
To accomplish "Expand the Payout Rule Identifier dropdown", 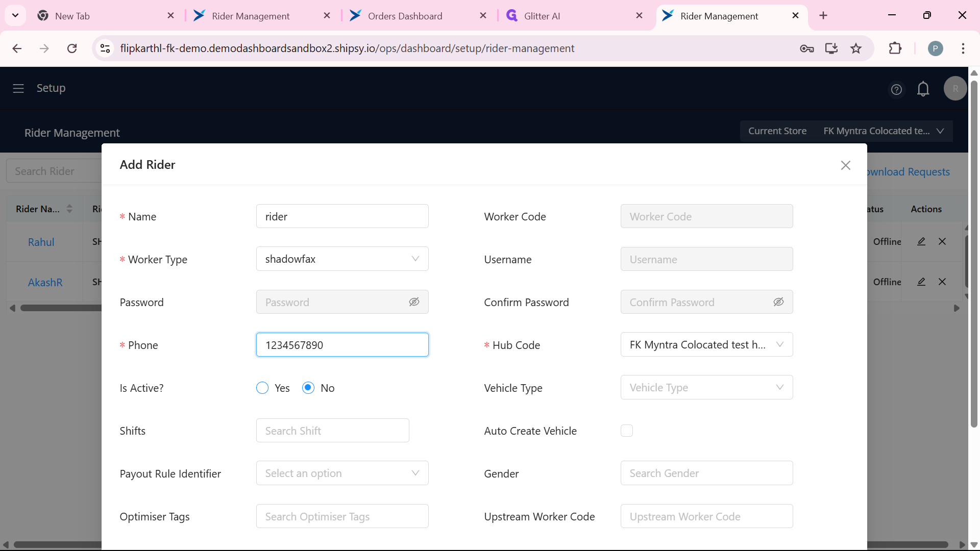I will [342, 473].
